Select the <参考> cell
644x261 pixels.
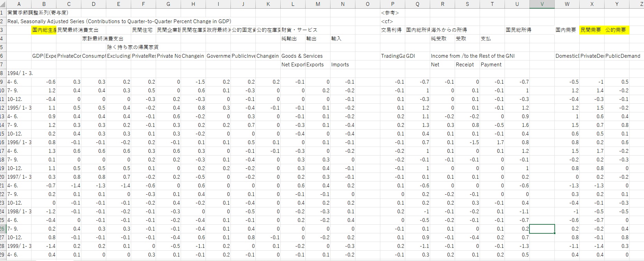(390, 13)
